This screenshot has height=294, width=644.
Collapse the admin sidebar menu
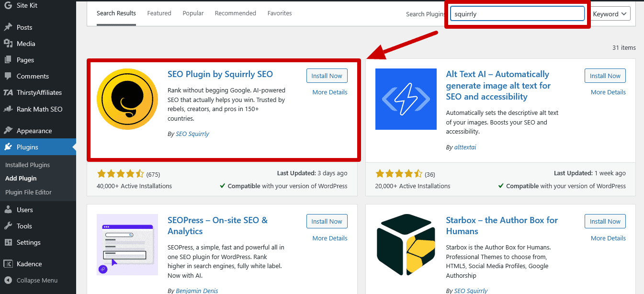34,280
